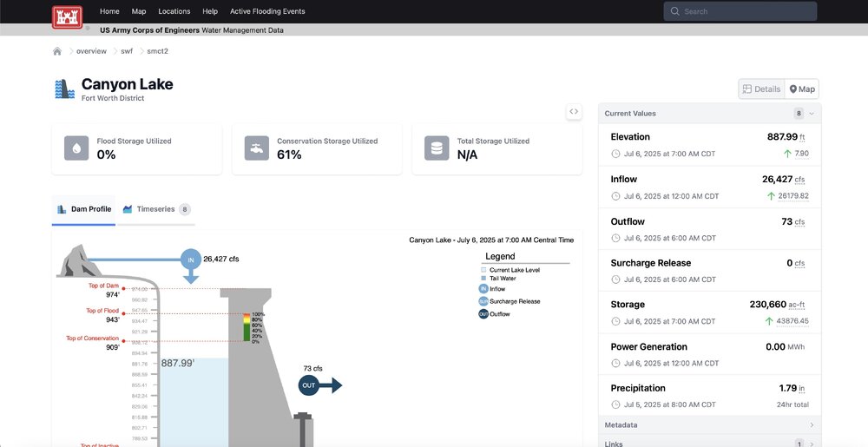Screen dimensions: 868x447
Task: Click the OUT outflow circle icon
Action: 309,385
